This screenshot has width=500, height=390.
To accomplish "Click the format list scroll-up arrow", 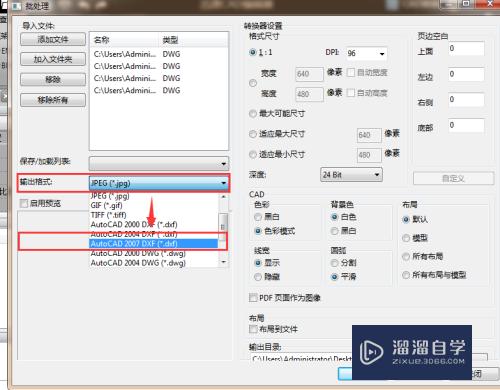I will (223, 197).
